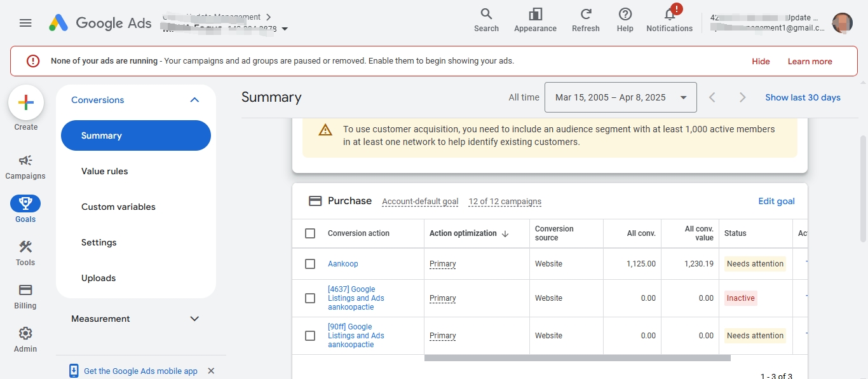Dismiss the mobile app promotion

coord(212,371)
